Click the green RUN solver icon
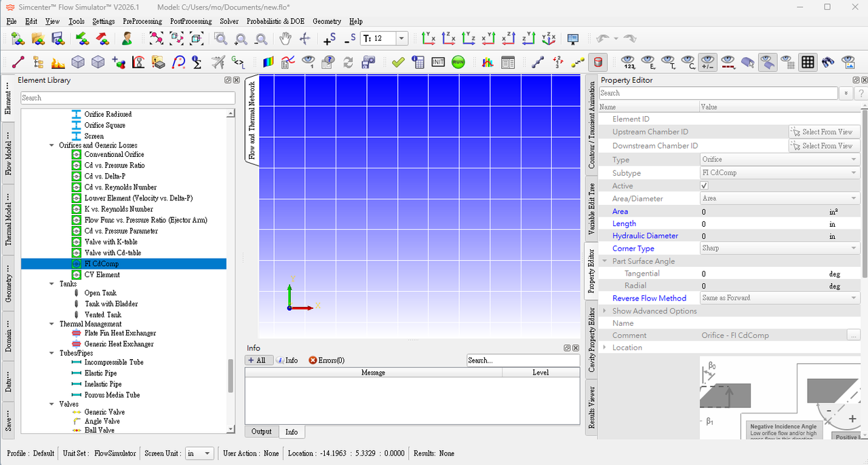Screen dimensions: 868x465 click(x=458, y=62)
